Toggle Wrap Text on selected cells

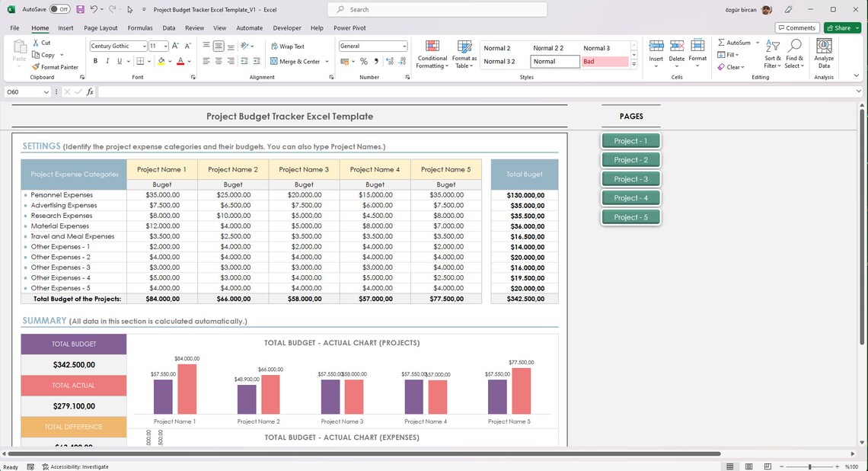(287, 46)
